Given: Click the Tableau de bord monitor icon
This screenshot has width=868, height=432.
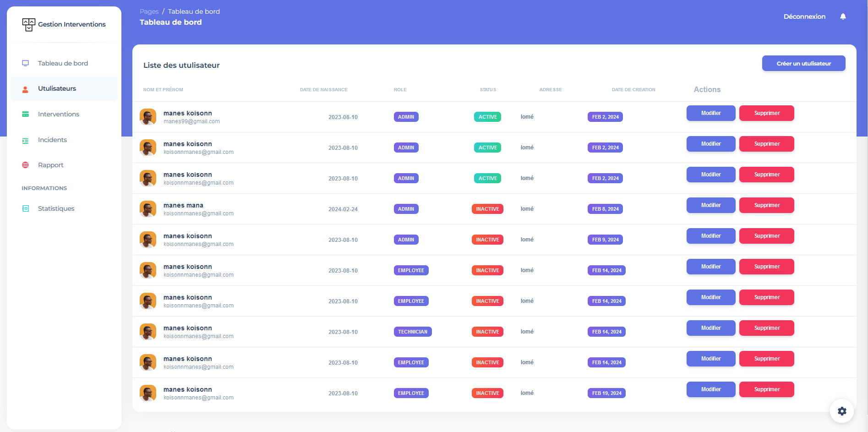Looking at the screenshot, I should (26, 63).
